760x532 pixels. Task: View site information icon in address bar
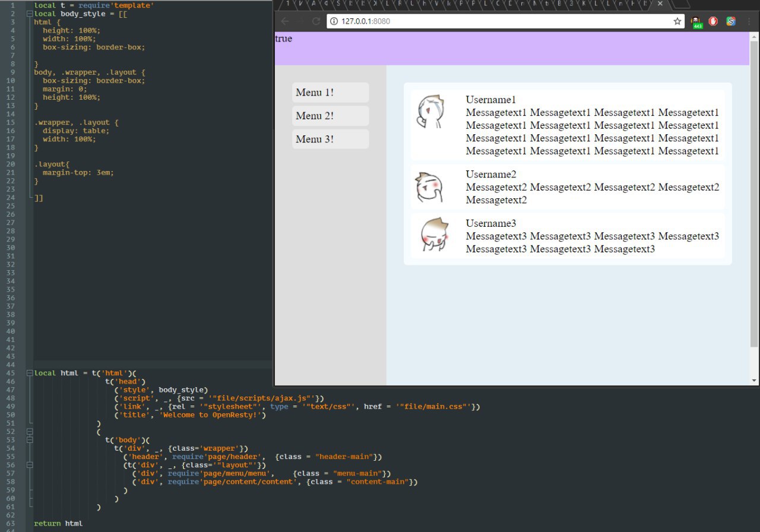point(334,21)
